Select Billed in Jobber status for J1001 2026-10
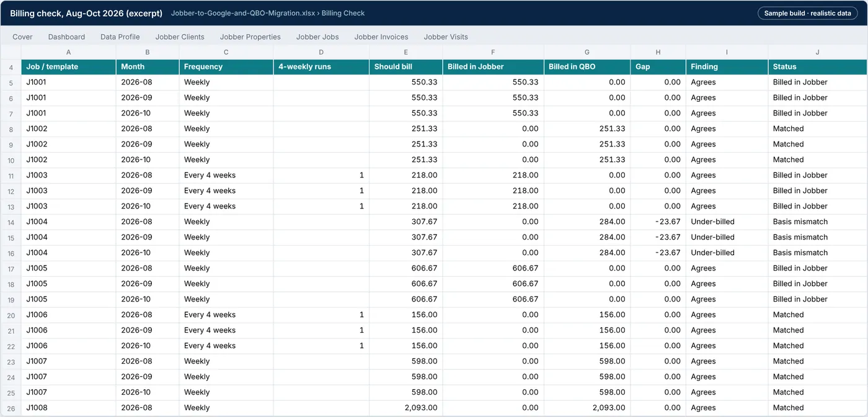The image size is (868, 417). [x=818, y=113]
